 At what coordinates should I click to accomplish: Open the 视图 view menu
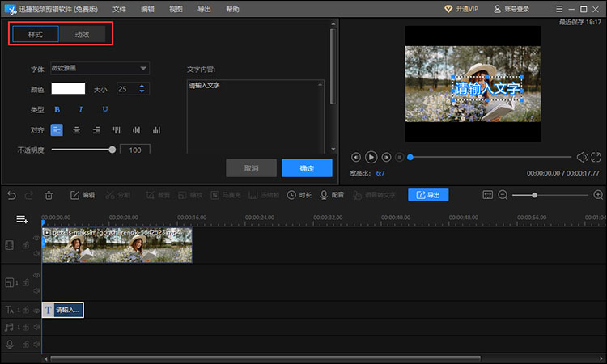click(176, 9)
